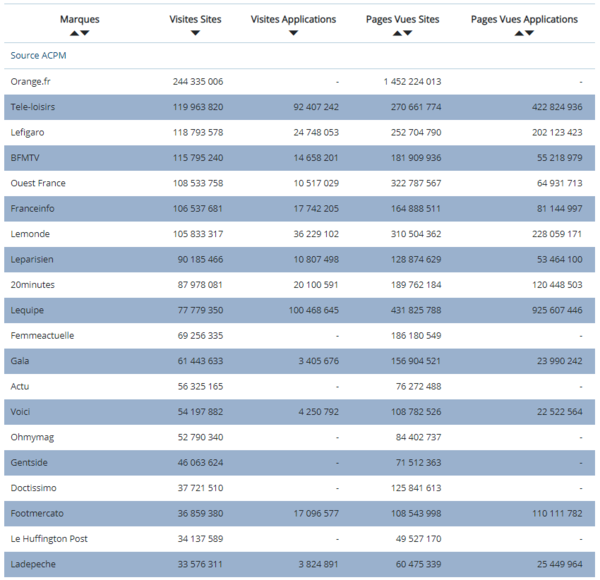
Task: Select the Orange.fr row name
Action: coord(32,81)
